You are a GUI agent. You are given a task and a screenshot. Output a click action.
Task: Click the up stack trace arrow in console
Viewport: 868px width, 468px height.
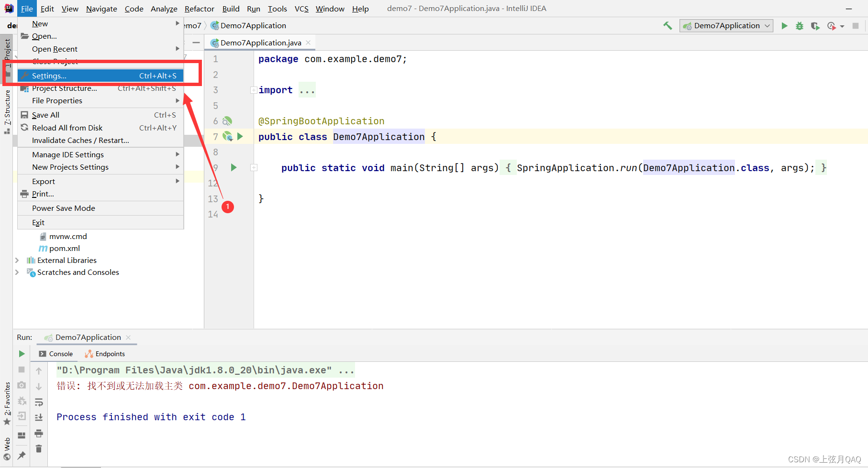click(x=39, y=370)
